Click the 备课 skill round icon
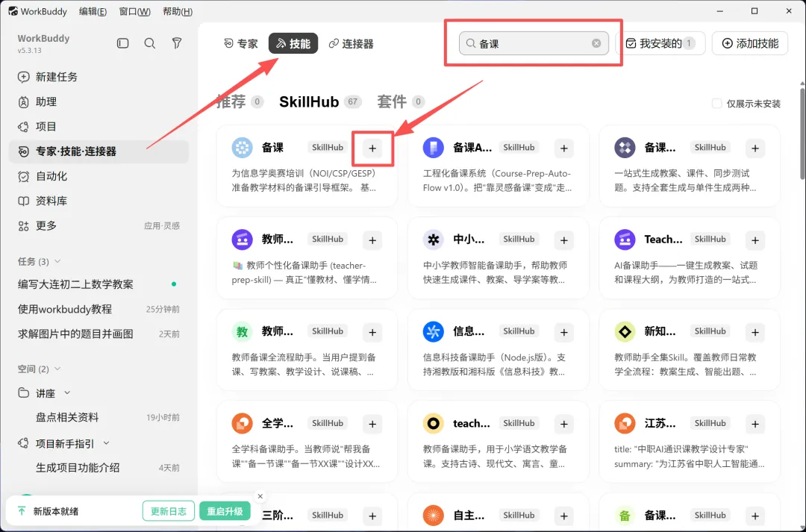Viewport: 806px width, 532px height. 242,148
